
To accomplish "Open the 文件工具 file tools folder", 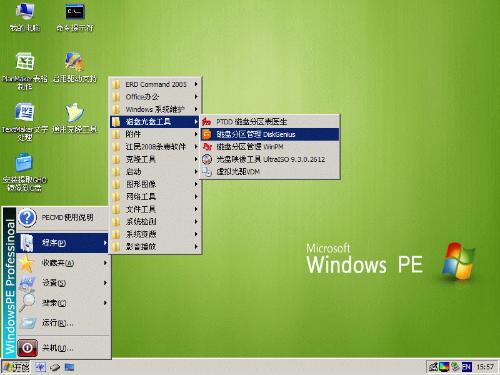I will click(x=155, y=209).
